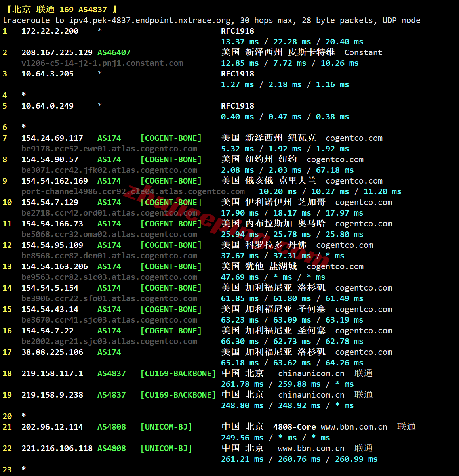Click IP 154.54.163.206 on hop 13

[x=55, y=266]
